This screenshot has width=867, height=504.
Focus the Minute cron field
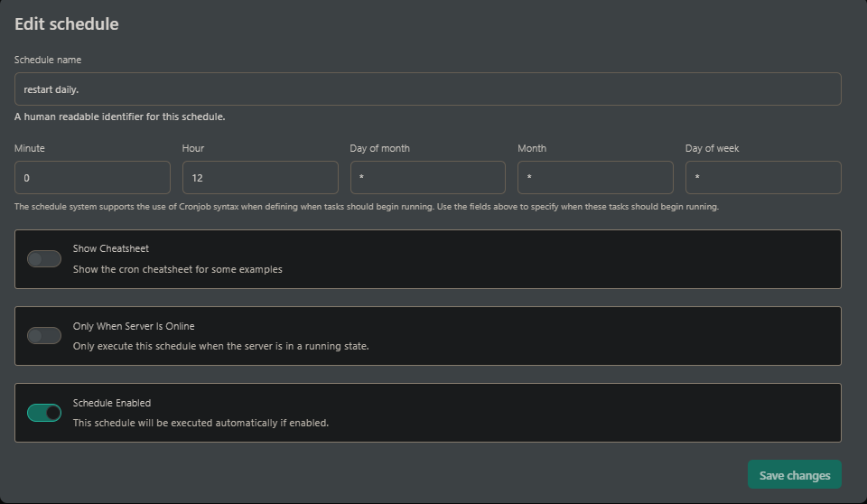tap(92, 178)
